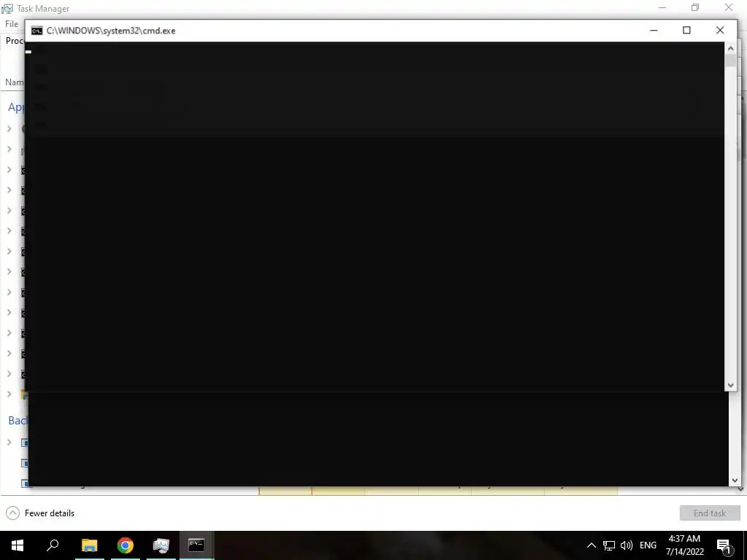This screenshot has height=560, width=747.
Task: Select the Processes tab in Task Manager
Action: pos(15,41)
